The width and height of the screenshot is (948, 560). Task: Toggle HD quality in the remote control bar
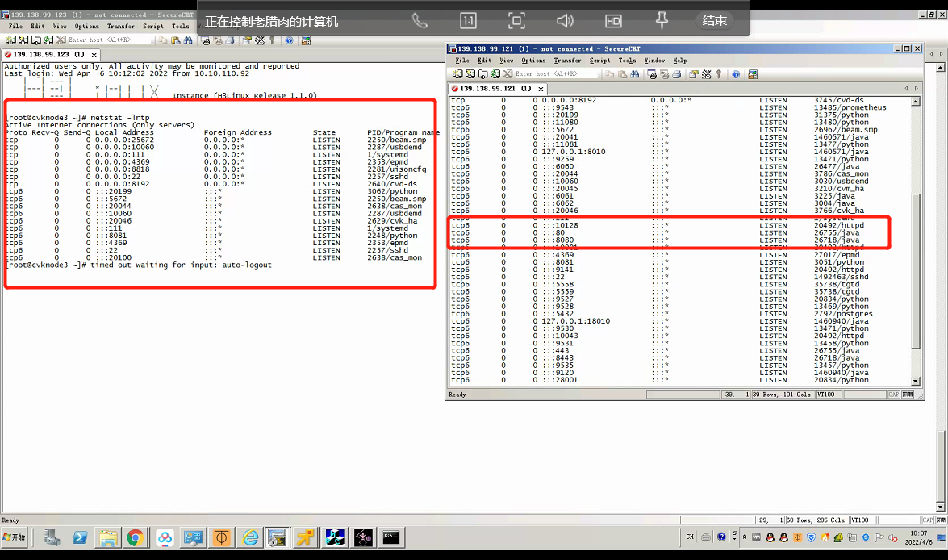point(613,21)
